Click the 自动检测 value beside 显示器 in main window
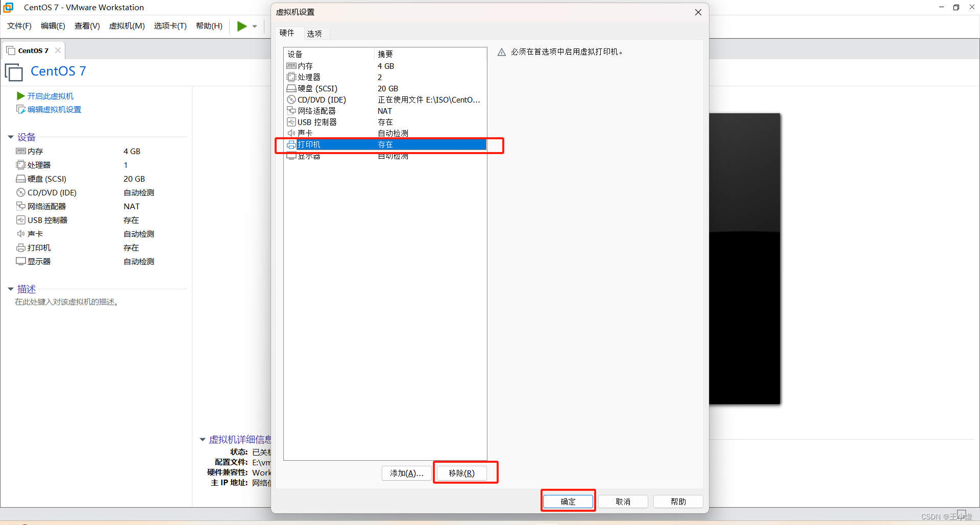This screenshot has width=980, height=525. [x=139, y=261]
